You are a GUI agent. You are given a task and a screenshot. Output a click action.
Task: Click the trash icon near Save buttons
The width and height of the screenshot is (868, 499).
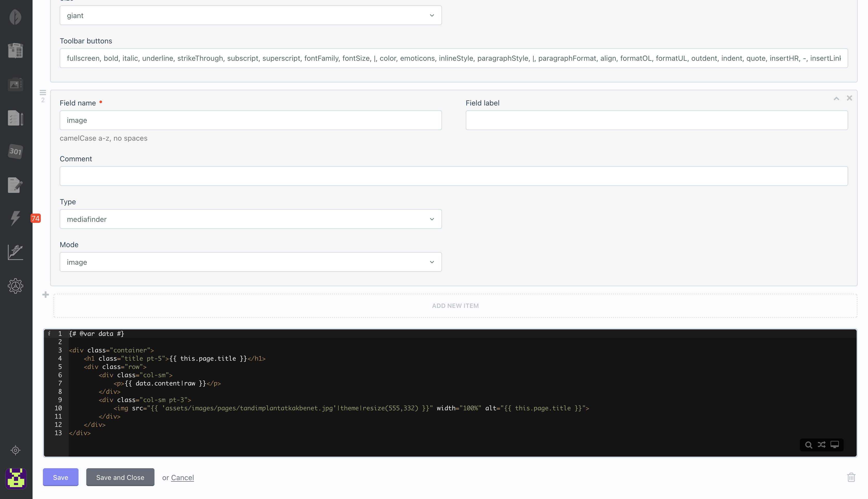(x=851, y=477)
